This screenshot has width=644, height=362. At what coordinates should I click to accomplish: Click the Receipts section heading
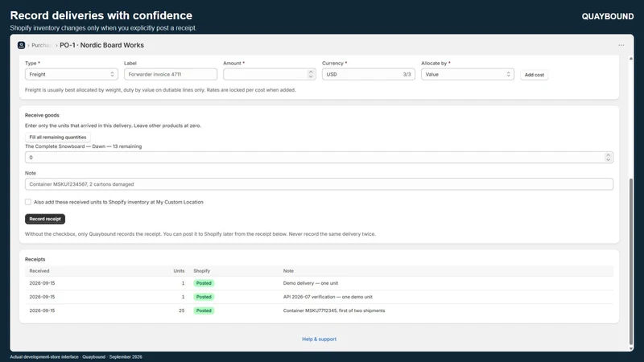coord(35,259)
